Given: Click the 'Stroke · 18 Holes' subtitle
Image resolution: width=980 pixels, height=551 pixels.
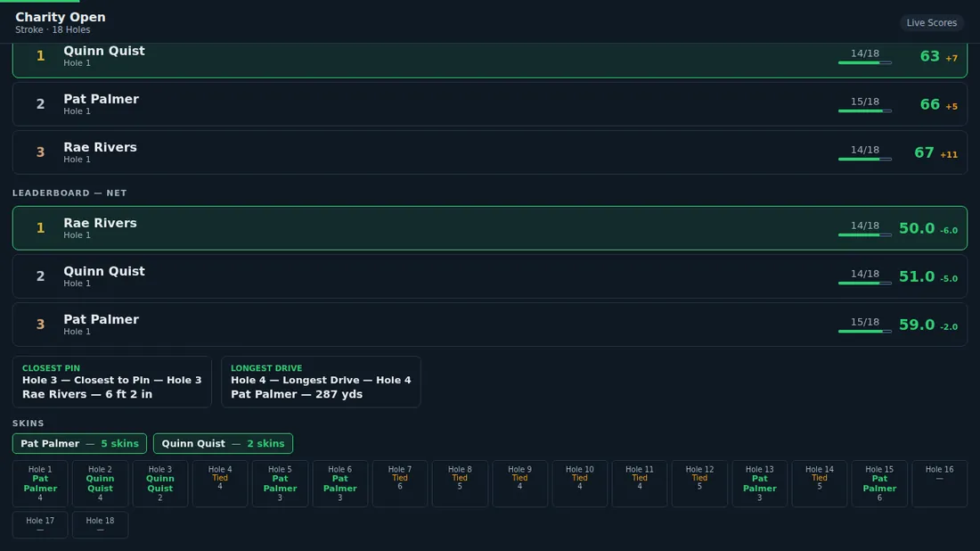Looking at the screenshot, I should coord(53,30).
